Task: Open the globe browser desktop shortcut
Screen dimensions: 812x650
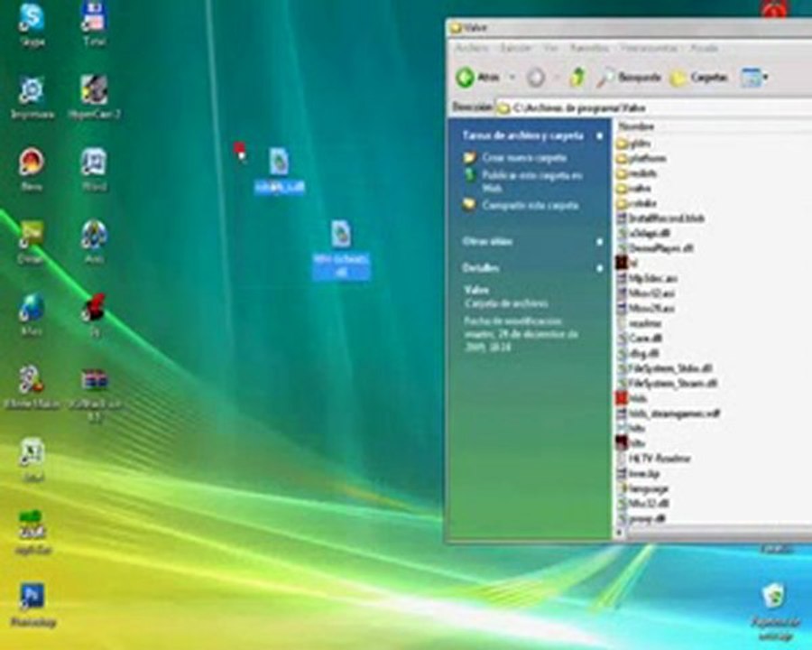Action: (32, 315)
